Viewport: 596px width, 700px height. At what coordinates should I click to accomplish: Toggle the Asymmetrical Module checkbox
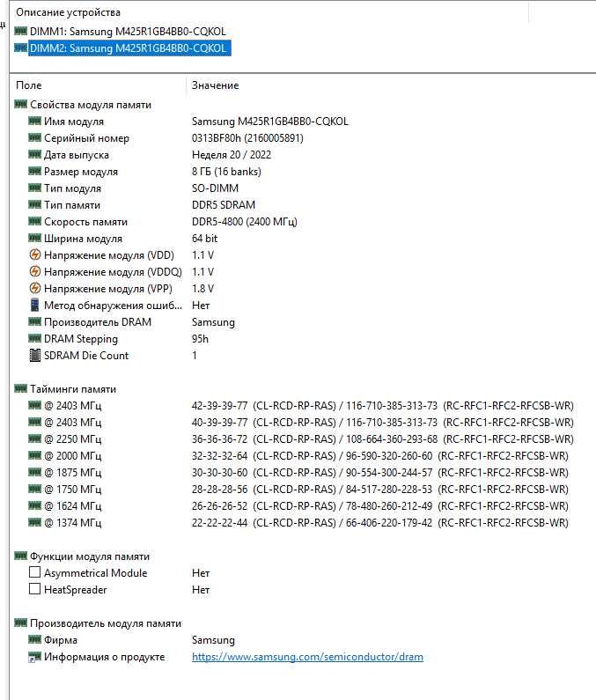point(35,572)
